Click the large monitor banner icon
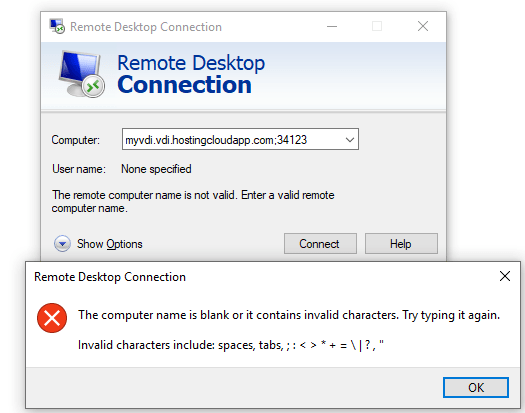The image size is (525, 413). (81, 74)
